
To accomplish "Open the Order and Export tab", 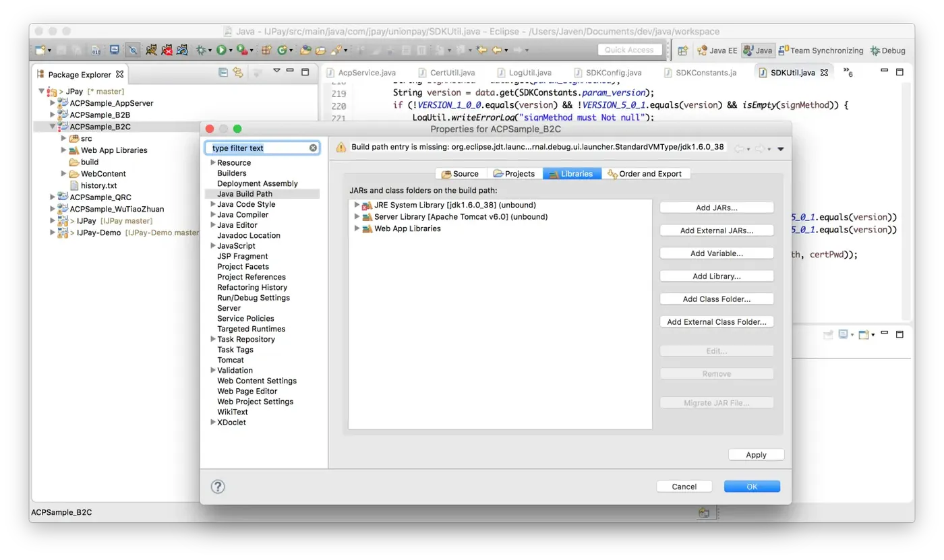I will 645,174.
